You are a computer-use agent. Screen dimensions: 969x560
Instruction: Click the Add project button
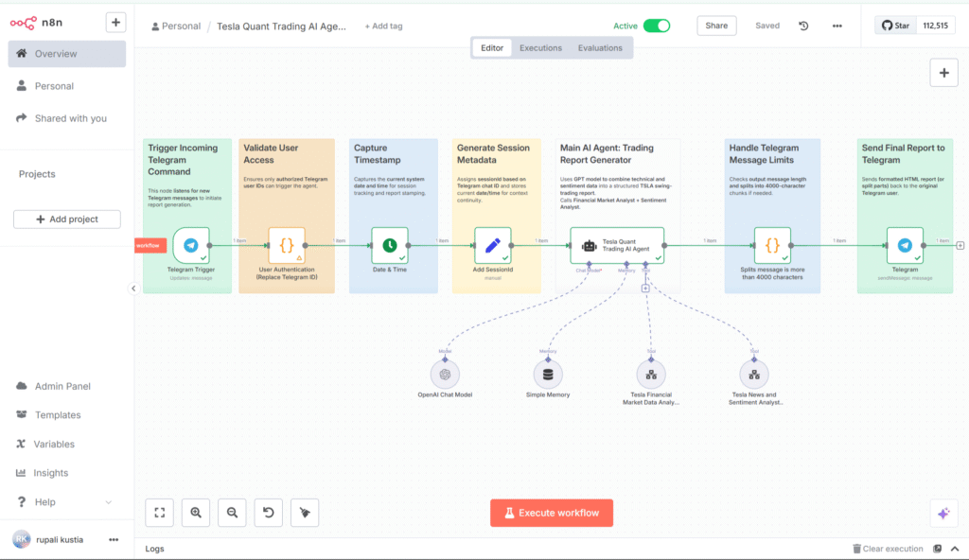[x=67, y=219]
